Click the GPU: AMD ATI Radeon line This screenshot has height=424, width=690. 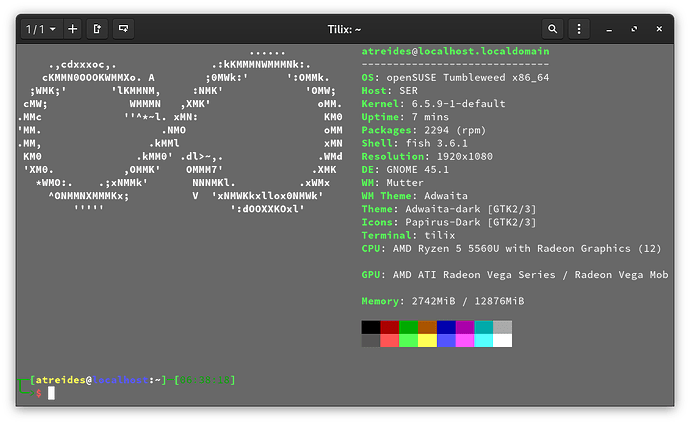(x=515, y=275)
